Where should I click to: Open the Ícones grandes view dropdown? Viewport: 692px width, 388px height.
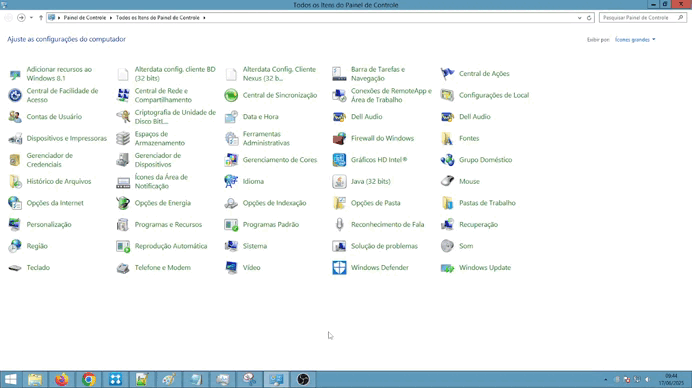click(635, 40)
